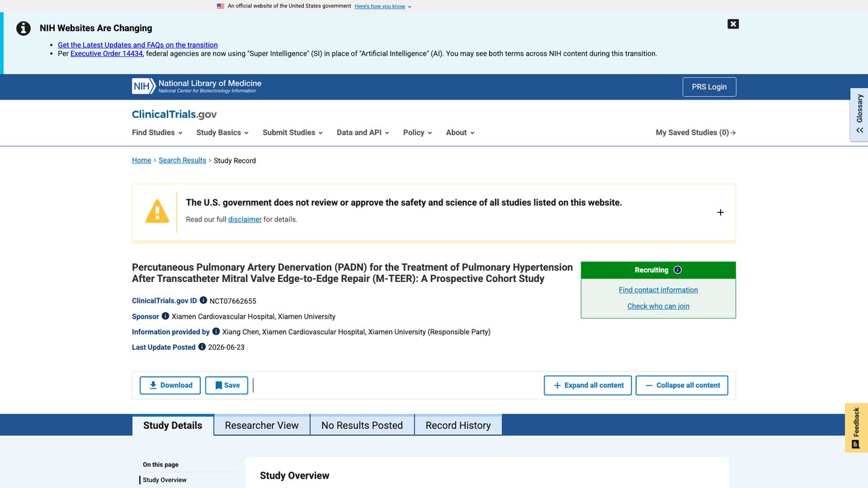Select the Study Details tab
Screen dimensions: 868x488
[x=173, y=425]
